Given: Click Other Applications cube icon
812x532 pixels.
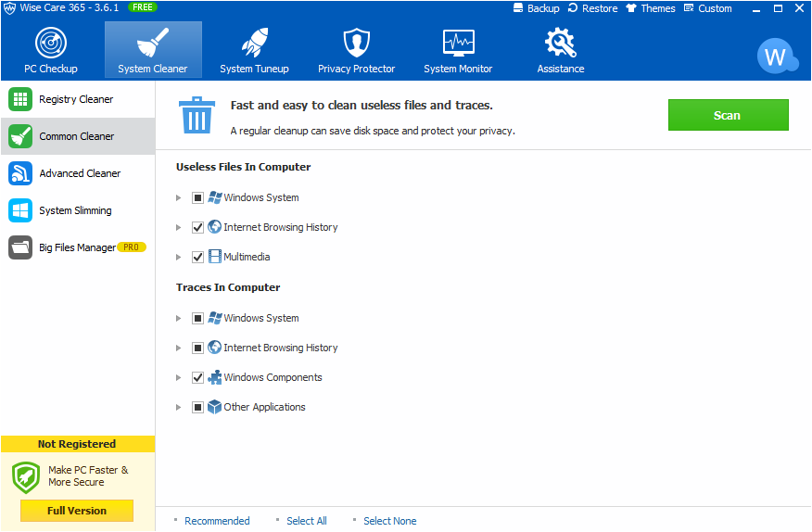Looking at the screenshot, I should tap(214, 407).
